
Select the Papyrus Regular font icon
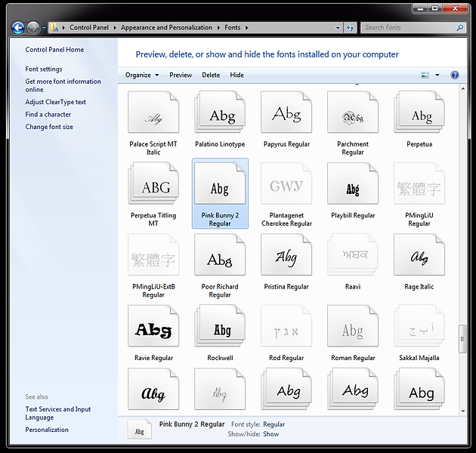(x=286, y=112)
